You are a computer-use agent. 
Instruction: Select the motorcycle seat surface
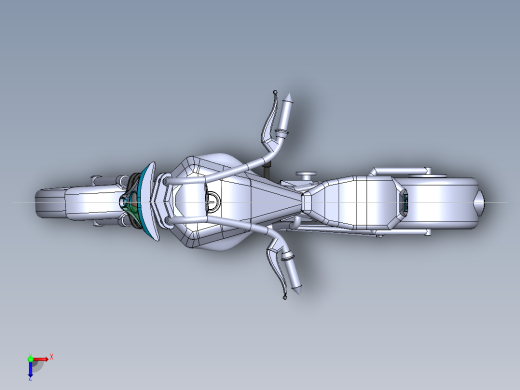tap(353, 202)
